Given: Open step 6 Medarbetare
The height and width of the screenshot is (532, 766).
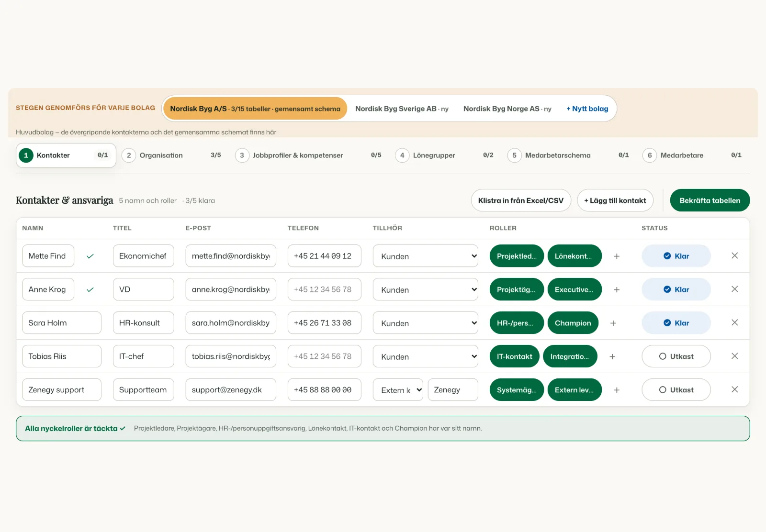Looking at the screenshot, I should (x=692, y=155).
